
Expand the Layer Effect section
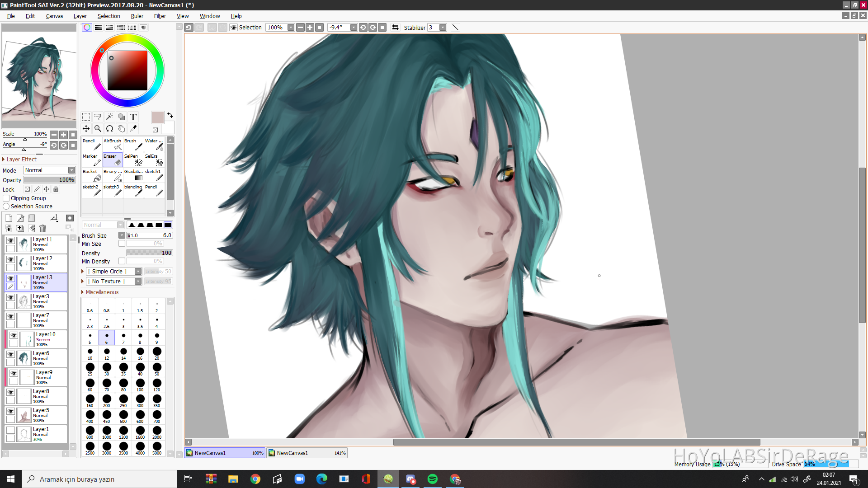[x=4, y=159]
